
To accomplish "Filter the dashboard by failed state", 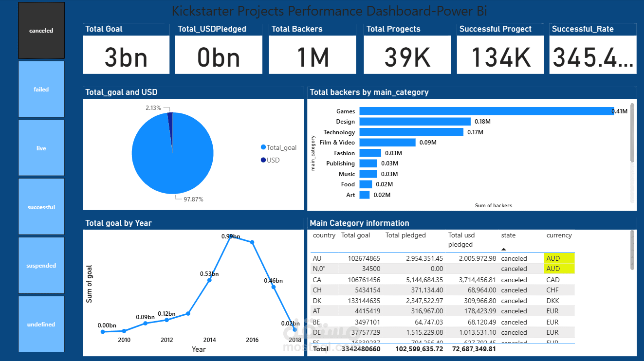I will 41,89.
